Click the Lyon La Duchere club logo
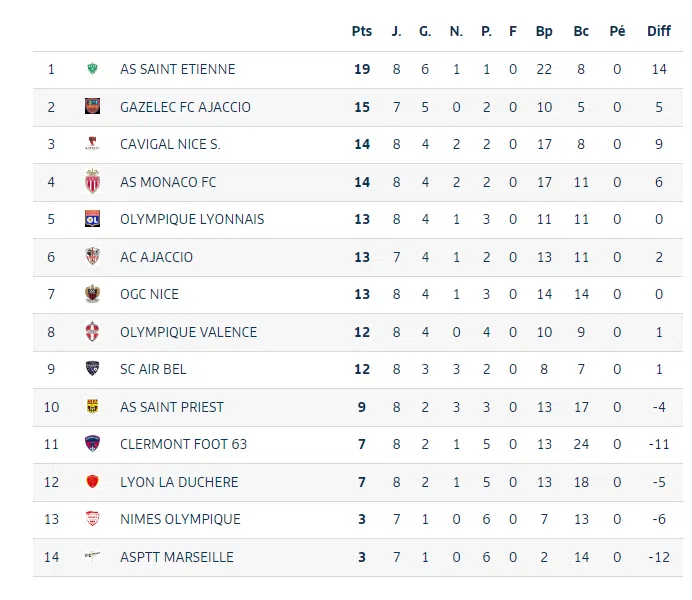This screenshot has height=600, width=692. tap(92, 482)
